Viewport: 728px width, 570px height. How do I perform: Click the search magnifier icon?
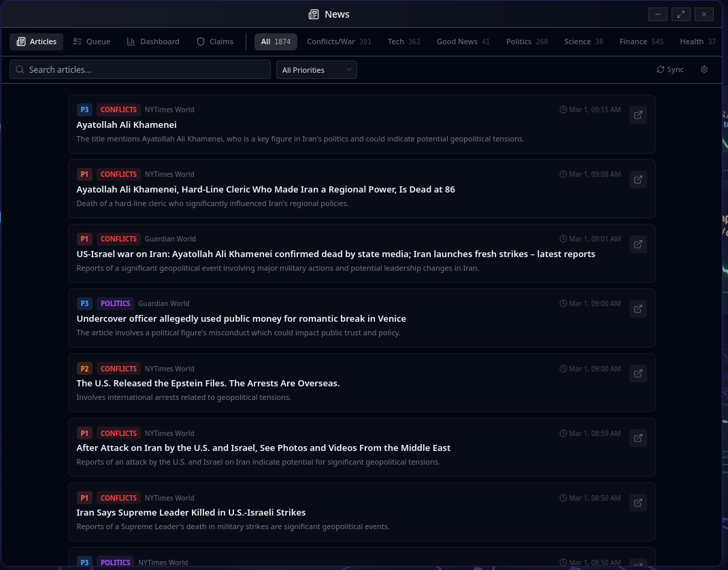[x=20, y=69]
